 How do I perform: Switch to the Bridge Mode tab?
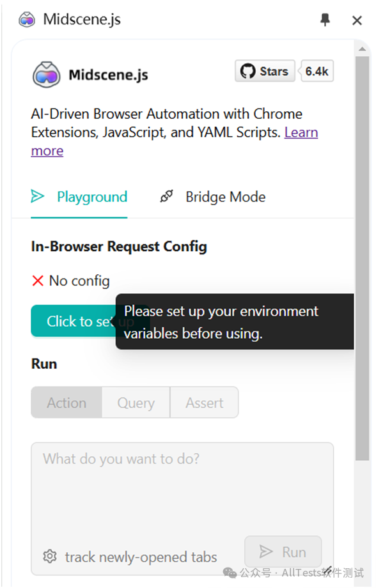(x=213, y=197)
